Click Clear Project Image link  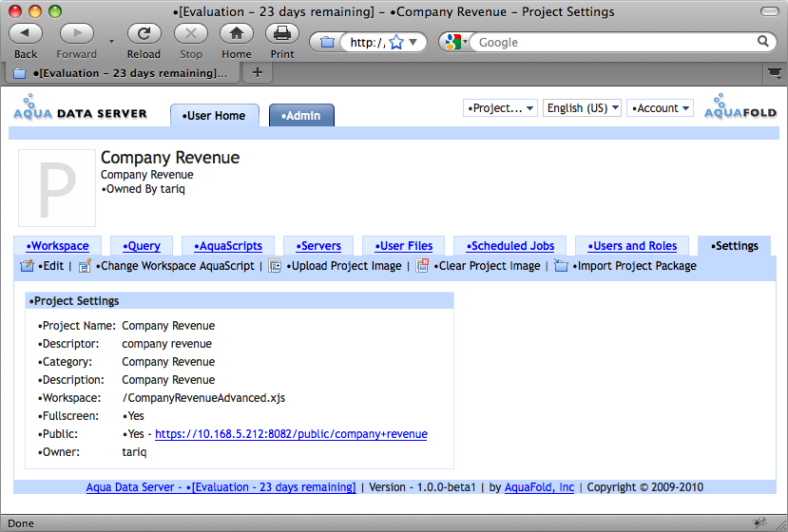[487, 266]
